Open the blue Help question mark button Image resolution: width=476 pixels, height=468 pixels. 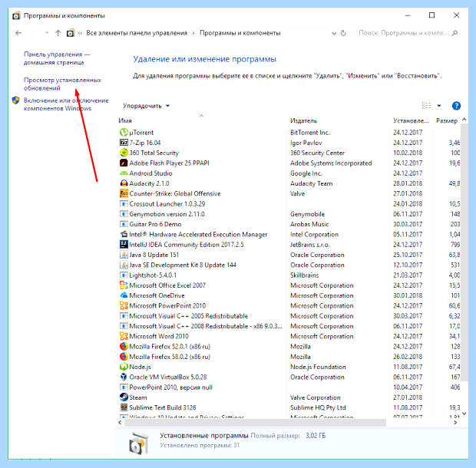pyautogui.click(x=456, y=106)
